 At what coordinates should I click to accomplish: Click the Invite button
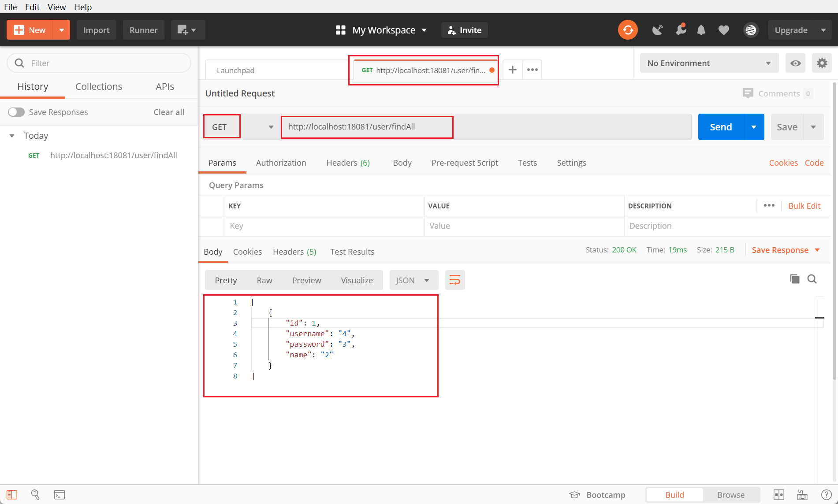(x=464, y=30)
